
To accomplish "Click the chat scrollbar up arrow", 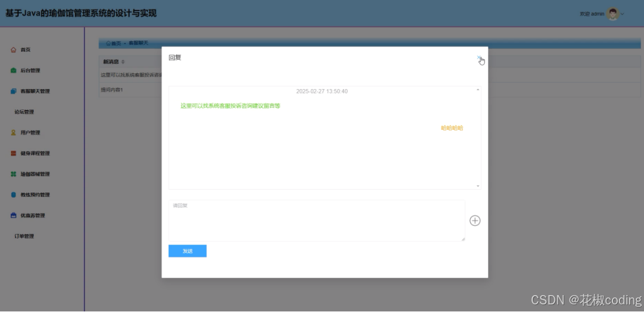I will 477,90.
